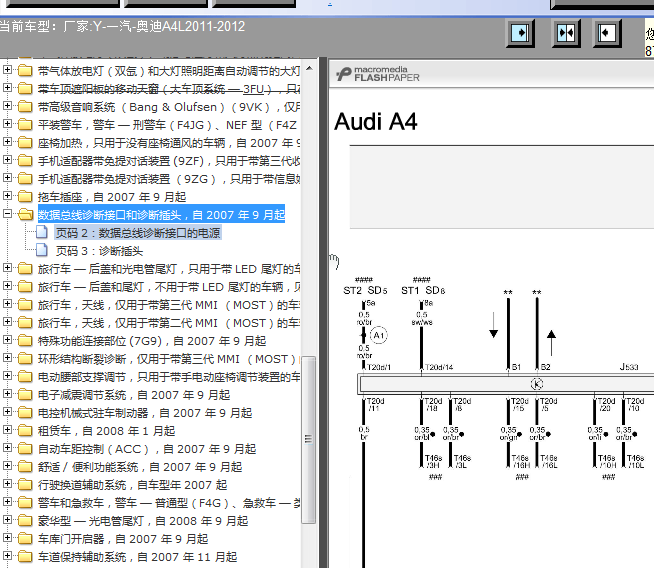Screen dimensions: 654x568
Task: Select 手机适配器带免提对话装置（9ZG）entry
Action: pos(169,179)
